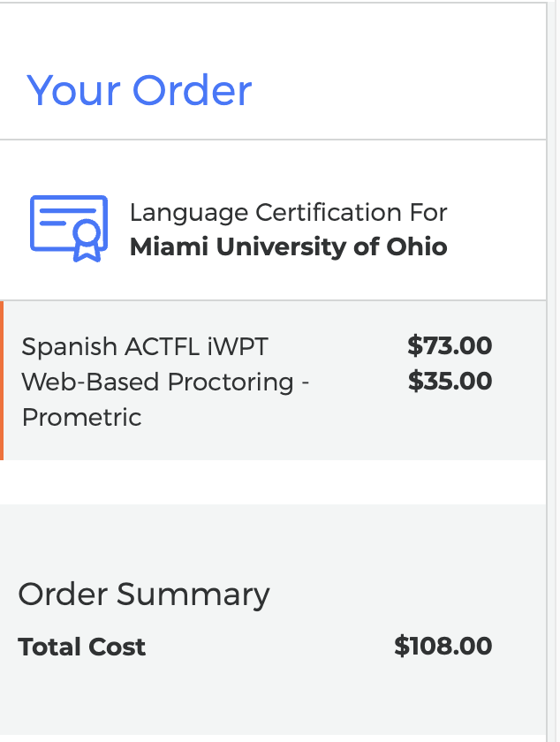Click the "Web-Based Proctoring -" item text
The image size is (560, 742).
tap(165, 382)
